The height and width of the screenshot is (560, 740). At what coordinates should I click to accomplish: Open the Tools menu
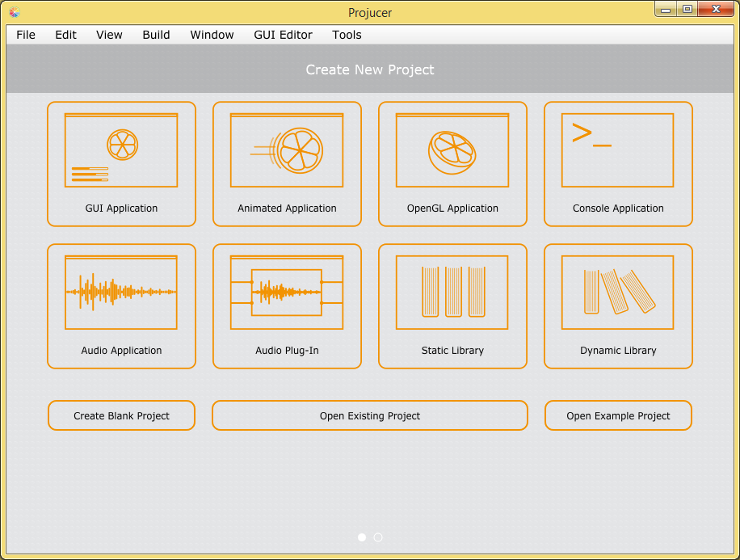(347, 35)
